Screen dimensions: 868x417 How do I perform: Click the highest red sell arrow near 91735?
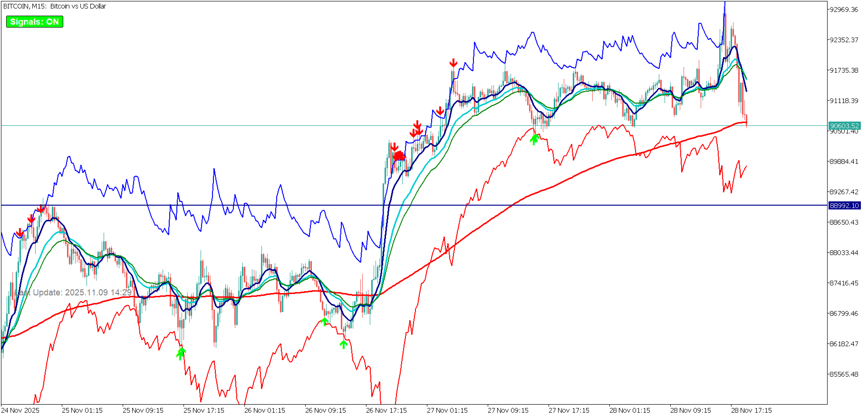pyautogui.click(x=453, y=63)
